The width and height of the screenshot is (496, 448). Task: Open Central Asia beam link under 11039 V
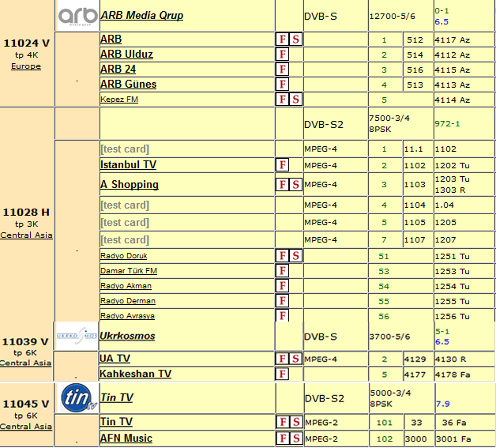(x=25, y=363)
